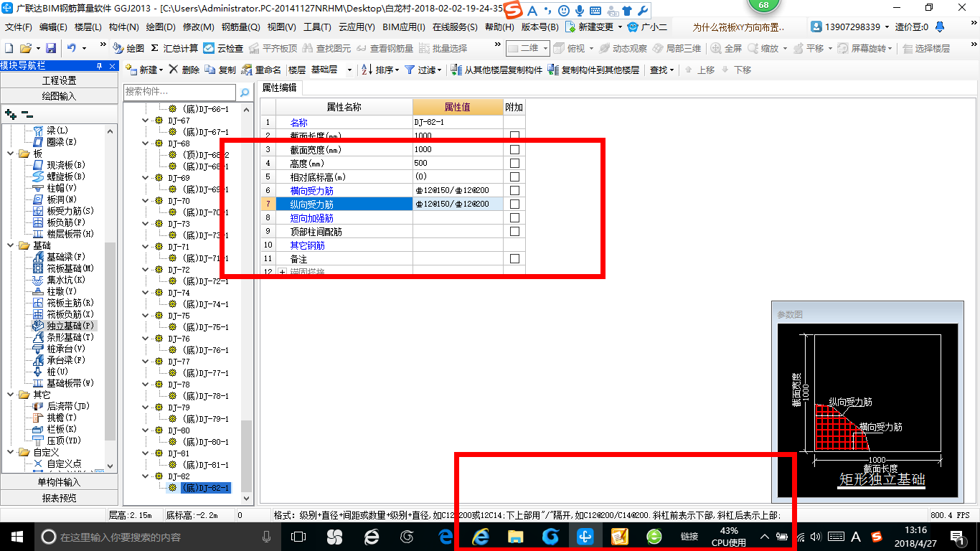
Task: Open the 排序 sort dropdown
Action: (x=397, y=70)
